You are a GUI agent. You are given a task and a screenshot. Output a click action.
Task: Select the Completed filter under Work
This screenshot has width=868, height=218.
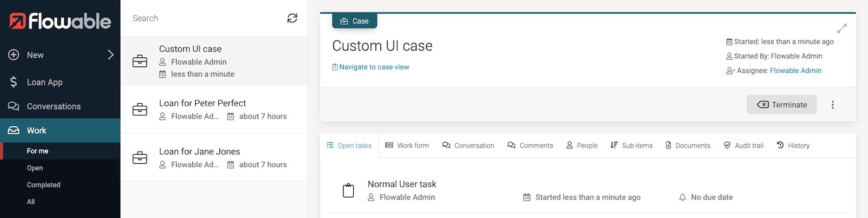[x=43, y=185]
